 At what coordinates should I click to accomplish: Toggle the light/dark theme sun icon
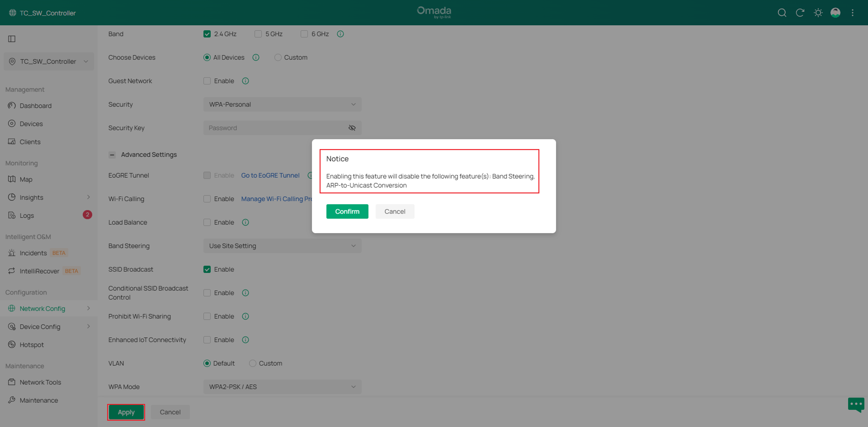pos(818,13)
